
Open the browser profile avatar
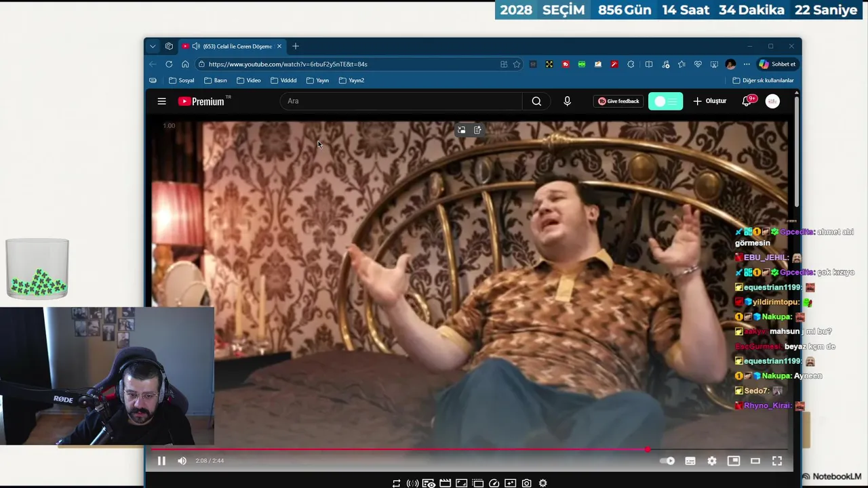(x=730, y=64)
